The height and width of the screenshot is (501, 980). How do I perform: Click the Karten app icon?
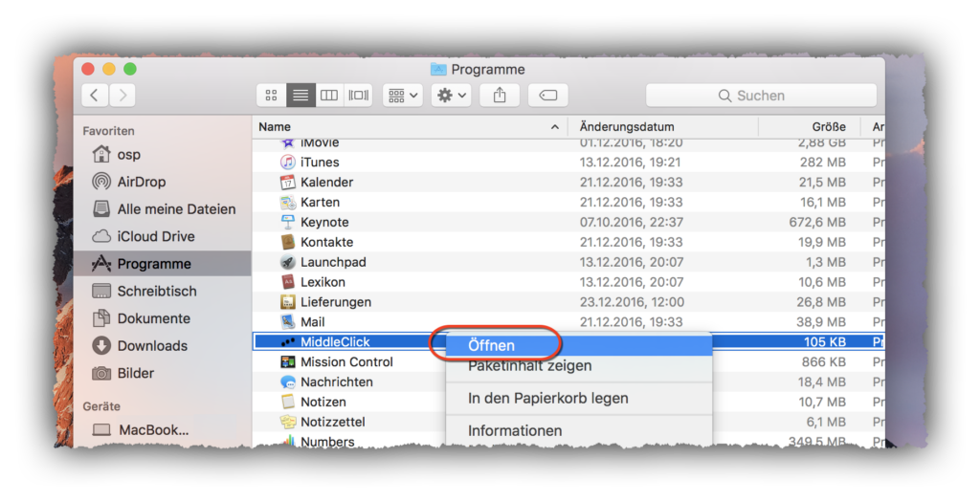point(287,203)
